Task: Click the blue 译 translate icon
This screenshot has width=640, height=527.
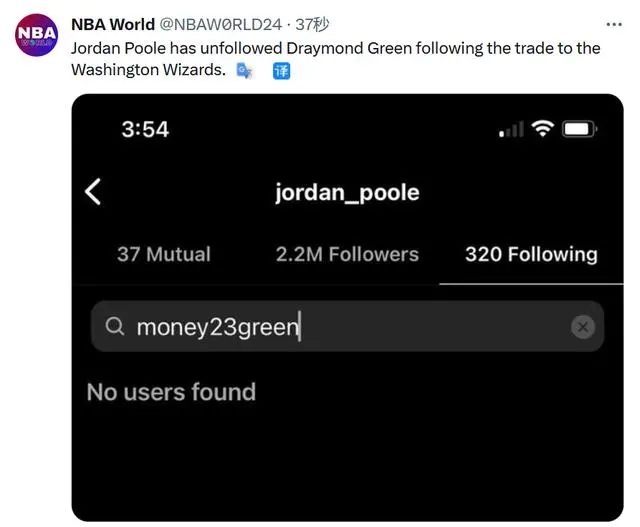Action: (x=281, y=71)
